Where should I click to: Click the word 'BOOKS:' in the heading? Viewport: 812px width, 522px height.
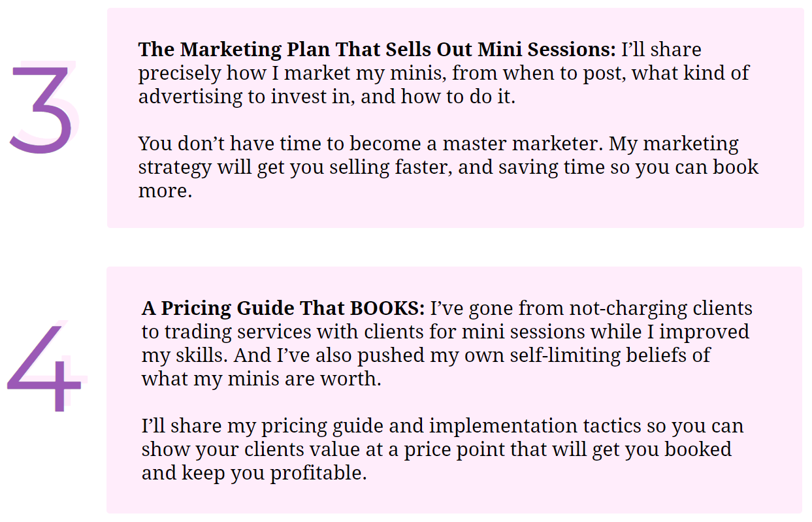click(387, 308)
